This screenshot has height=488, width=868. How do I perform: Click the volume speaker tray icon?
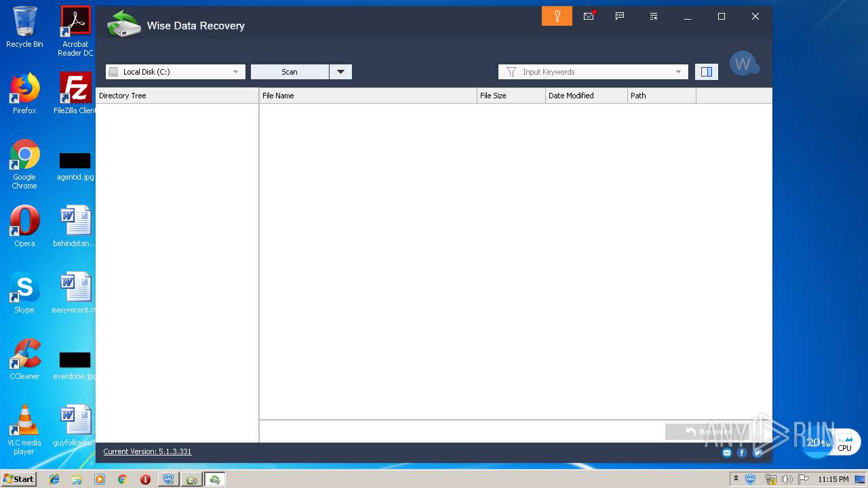coord(787,479)
